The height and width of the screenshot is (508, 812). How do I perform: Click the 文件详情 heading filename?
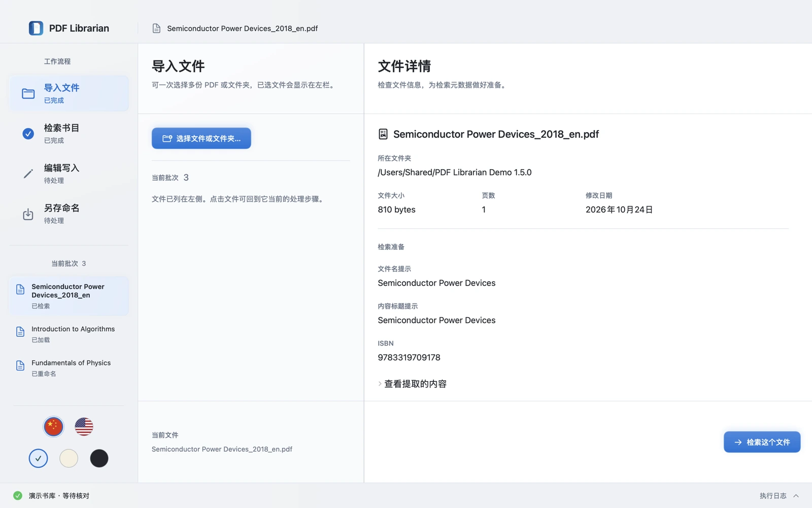496,134
